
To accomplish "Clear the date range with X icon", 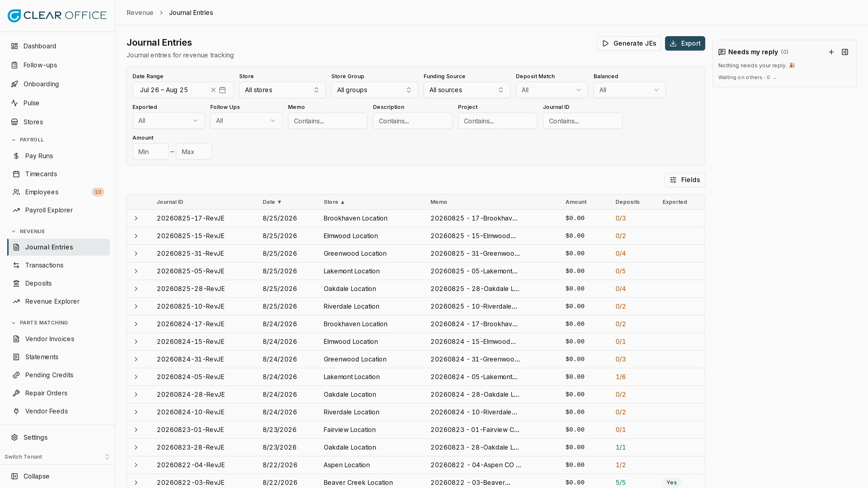I will pos(213,90).
